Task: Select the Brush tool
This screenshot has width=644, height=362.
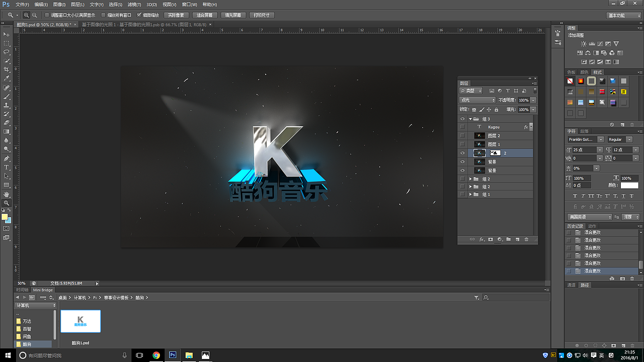Action: point(7,97)
